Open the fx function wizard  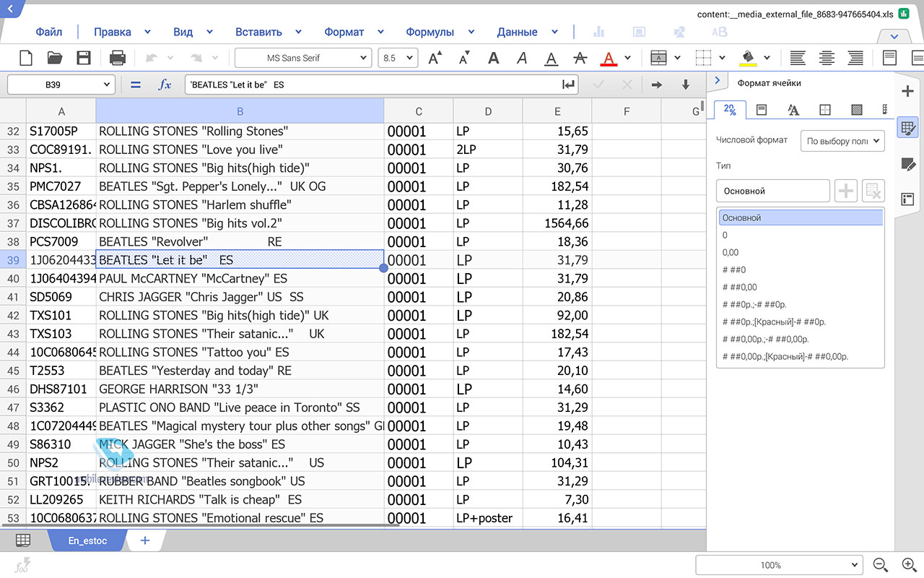coord(165,85)
